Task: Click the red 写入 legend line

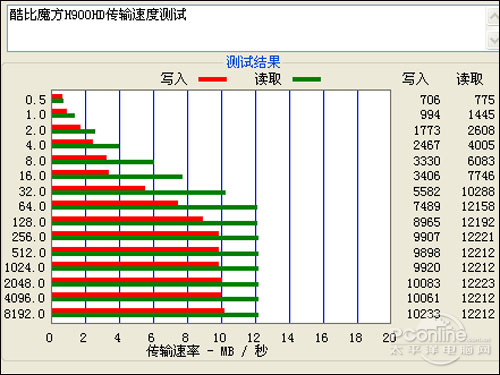Action: click(212, 79)
